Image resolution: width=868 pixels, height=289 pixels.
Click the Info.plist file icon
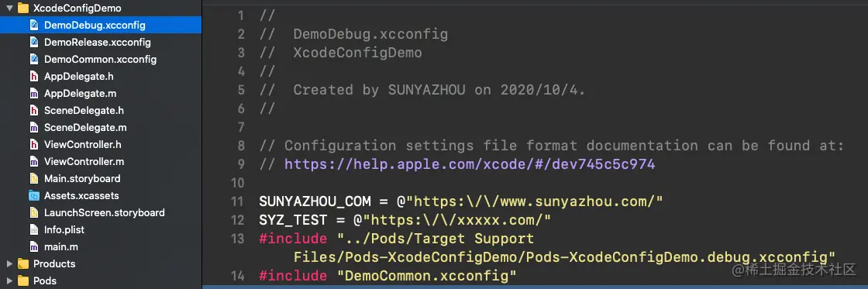click(34, 229)
